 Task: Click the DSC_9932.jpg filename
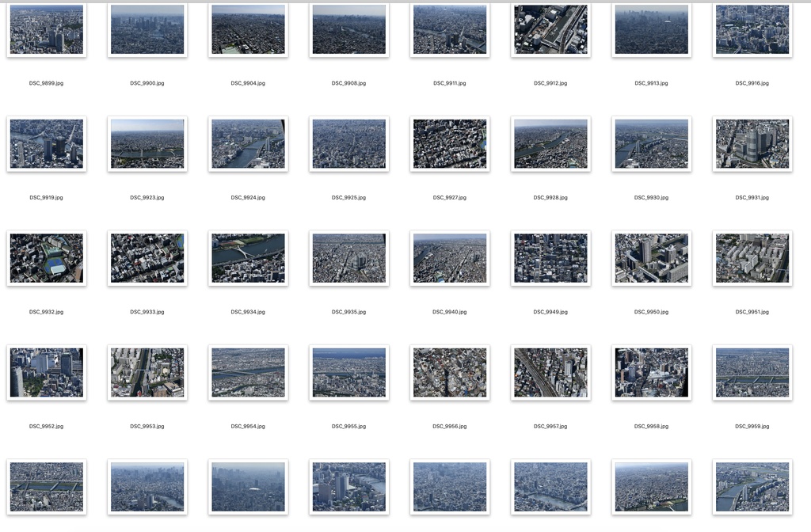pos(47,312)
